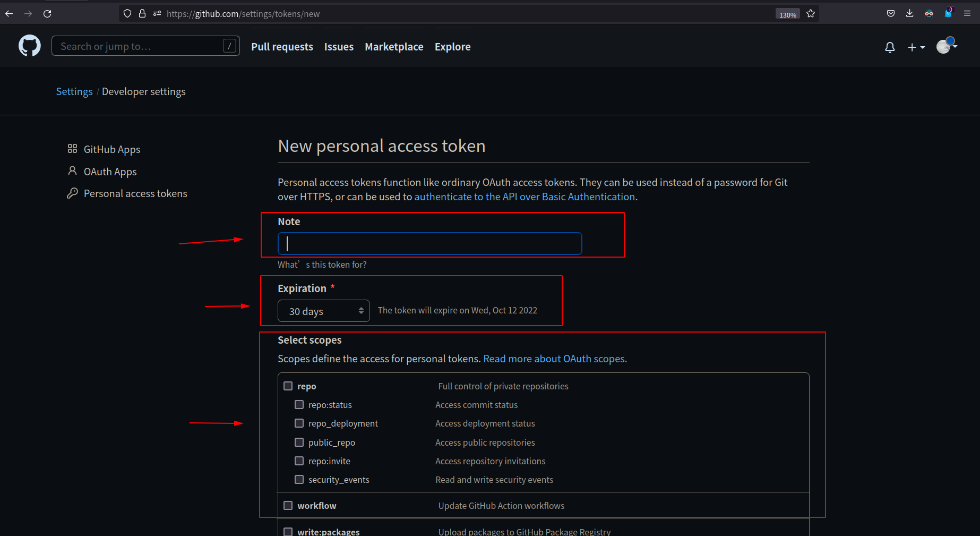Image resolution: width=980 pixels, height=536 pixels.
Task: Click the Search or jump to field
Action: click(x=145, y=46)
